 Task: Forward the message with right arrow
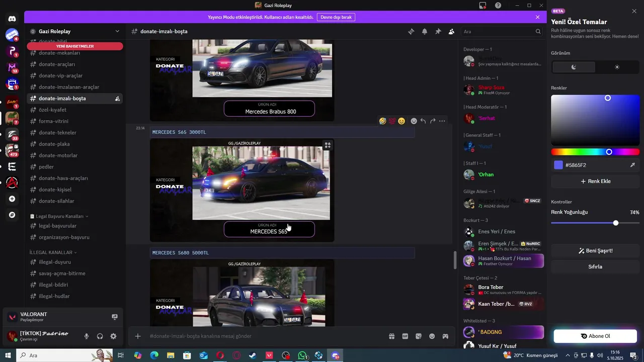click(x=433, y=121)
